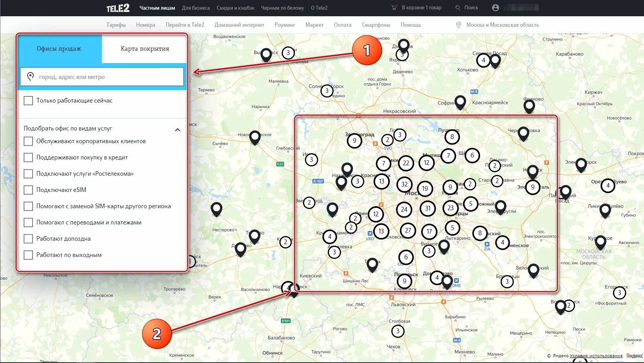Click the cluster marker showing 31 offices
Image resolution: width=644 pixels, height=363 pixels.
click(x=428, y=208)
